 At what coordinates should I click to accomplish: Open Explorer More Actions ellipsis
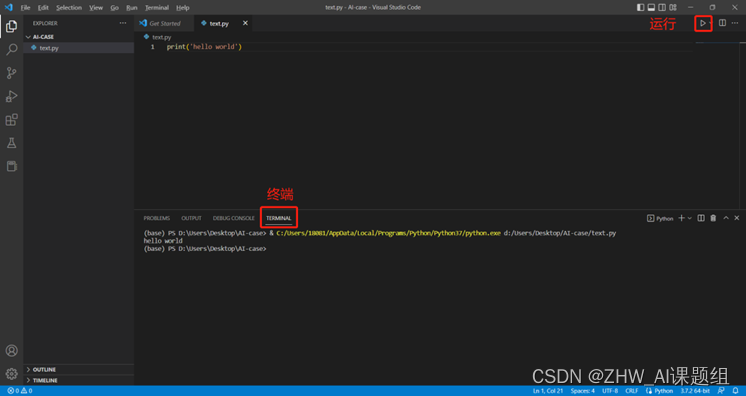click(123, 23)
